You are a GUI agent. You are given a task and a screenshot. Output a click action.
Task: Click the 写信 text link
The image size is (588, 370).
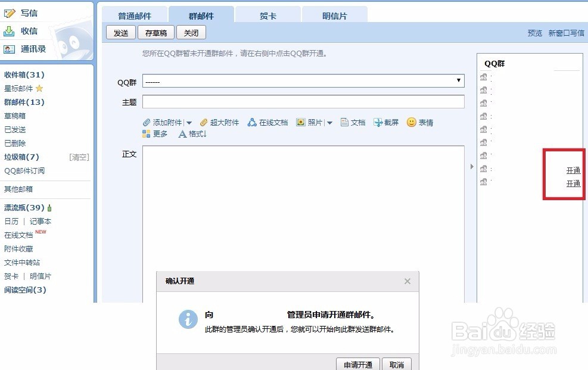29,13
